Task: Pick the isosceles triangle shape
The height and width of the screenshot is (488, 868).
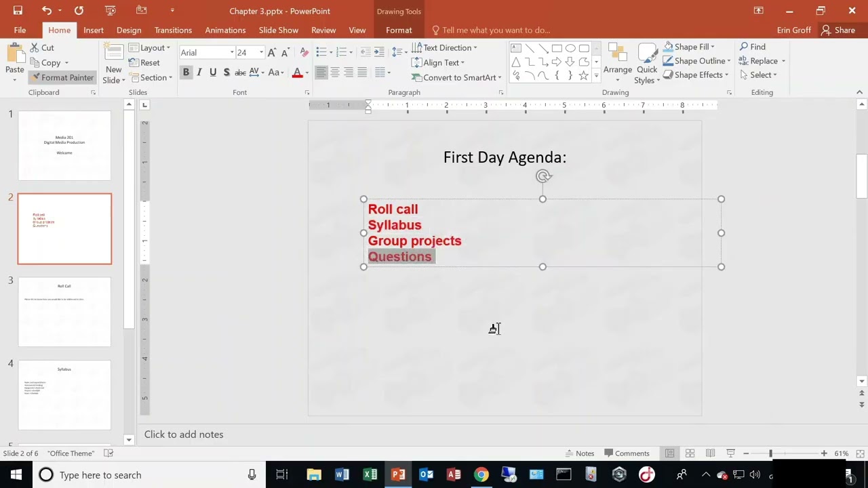Action: pos(516,62)
